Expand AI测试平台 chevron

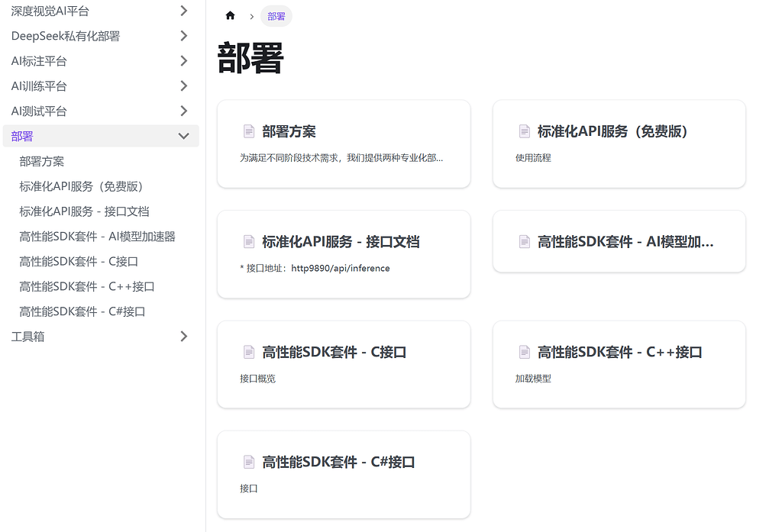tap(183, 111)
